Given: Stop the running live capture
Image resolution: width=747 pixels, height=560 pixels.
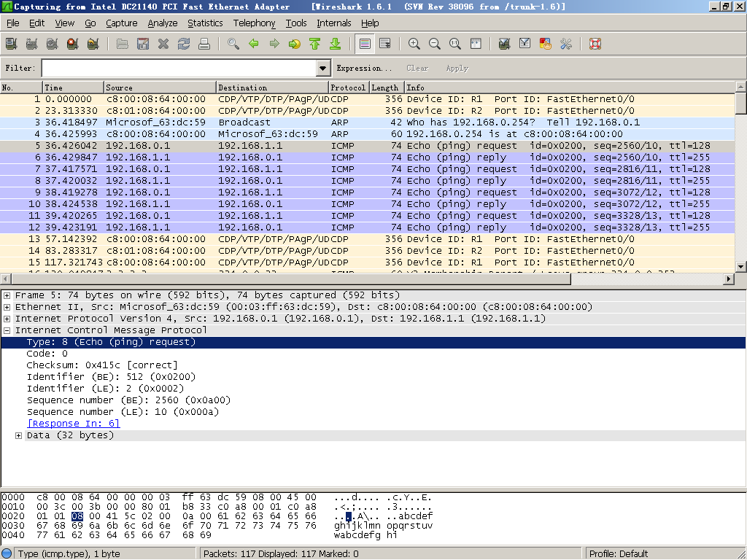Looking at the screenshot, I should (73, 44).
